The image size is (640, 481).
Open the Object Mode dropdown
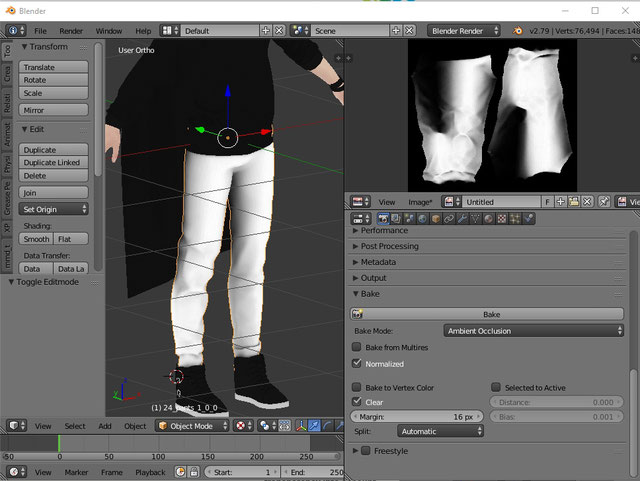193,426
